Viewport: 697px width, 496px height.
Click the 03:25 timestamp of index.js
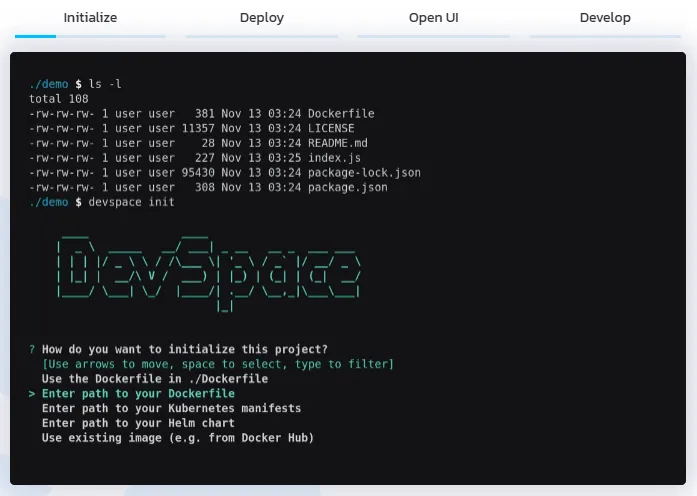point(284,158)
